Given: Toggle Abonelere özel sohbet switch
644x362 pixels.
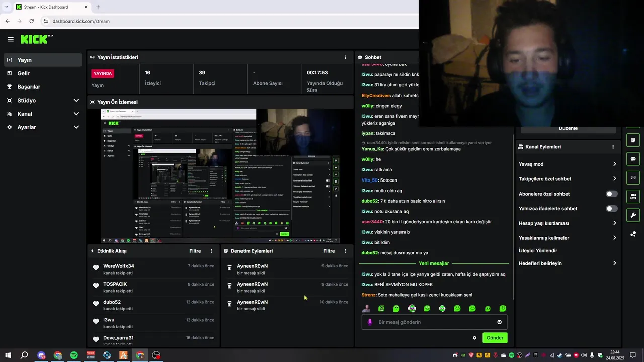Looking at the screenshot, I should 612,194.
